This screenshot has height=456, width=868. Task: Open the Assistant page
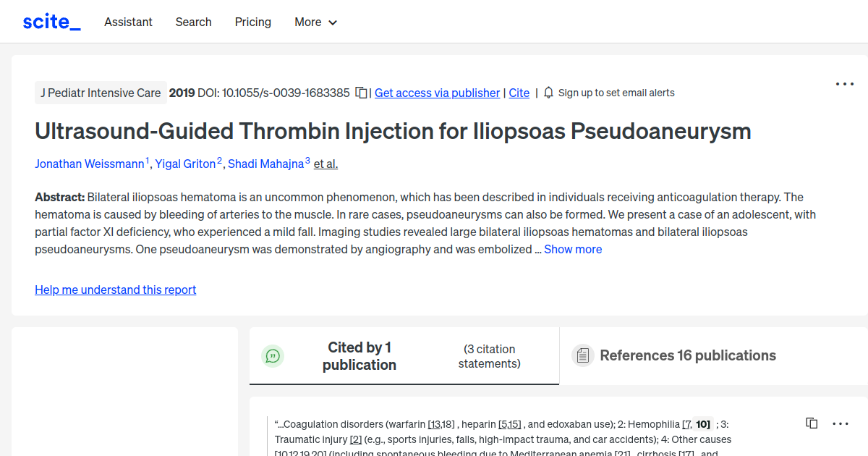pyautogui.click(x=128, y=22)
